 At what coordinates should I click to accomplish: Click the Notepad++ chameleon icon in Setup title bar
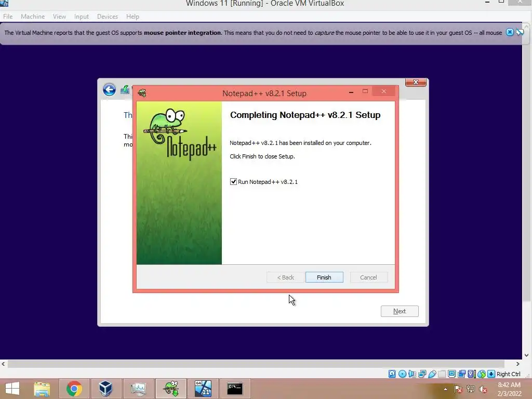pos(142,92)
